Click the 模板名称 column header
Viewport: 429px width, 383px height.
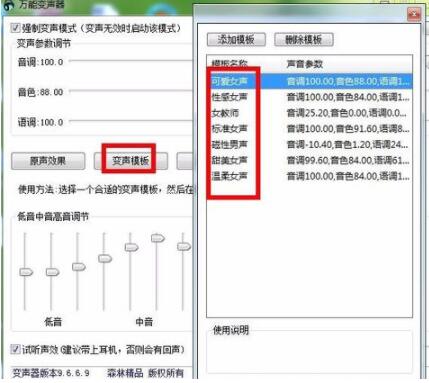230,63
